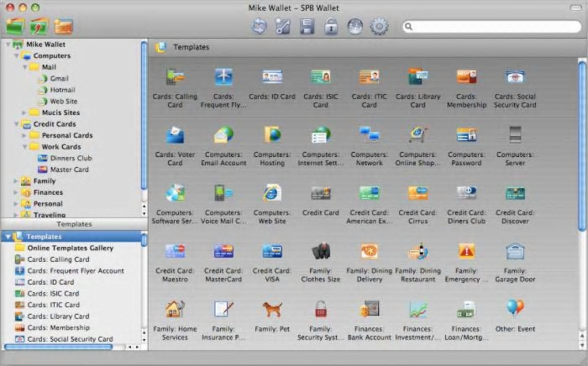Open Online Templates Gallery in list
The width and height of the screenshot is (588, 366).
pyautogui.click(x=70, y=248)
